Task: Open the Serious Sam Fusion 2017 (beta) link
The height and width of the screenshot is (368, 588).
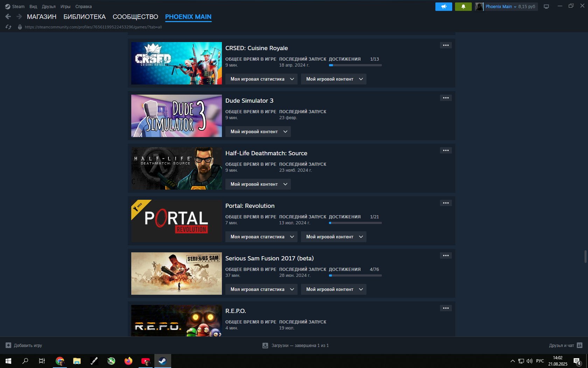Action: point(269,258)
